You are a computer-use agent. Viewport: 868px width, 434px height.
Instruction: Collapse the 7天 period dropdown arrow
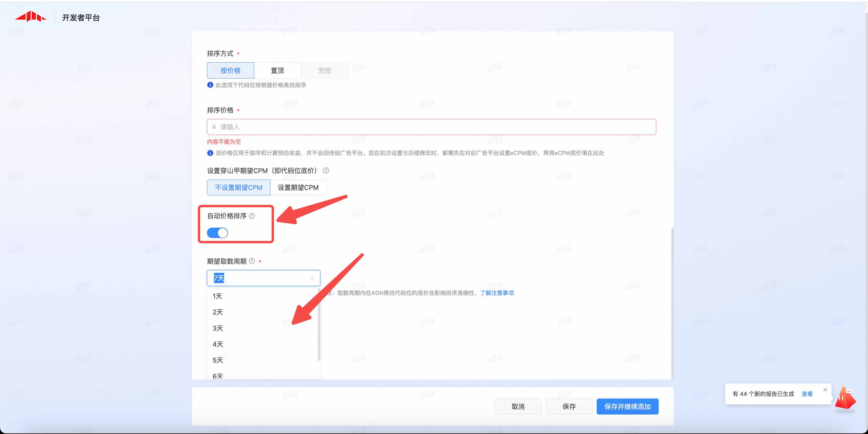pos(312,278)
